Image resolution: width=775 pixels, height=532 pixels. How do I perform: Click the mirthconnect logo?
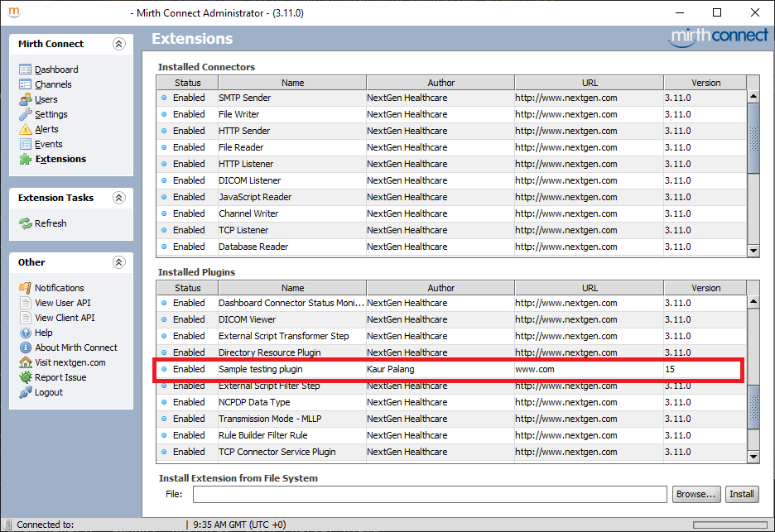pyautogui.click(x=719, y=37)
